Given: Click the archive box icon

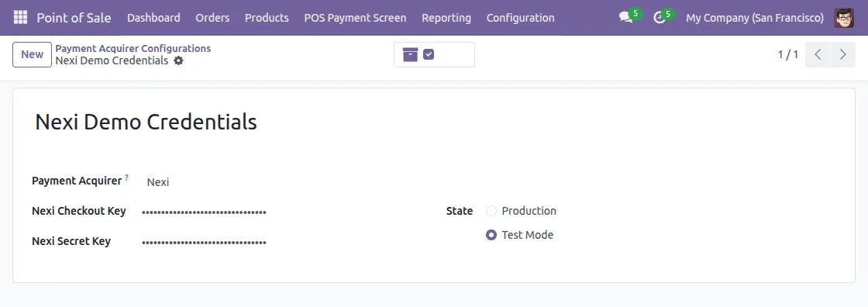Looking at the screenshot, I should pyautogui.click(x=410, y=54).
